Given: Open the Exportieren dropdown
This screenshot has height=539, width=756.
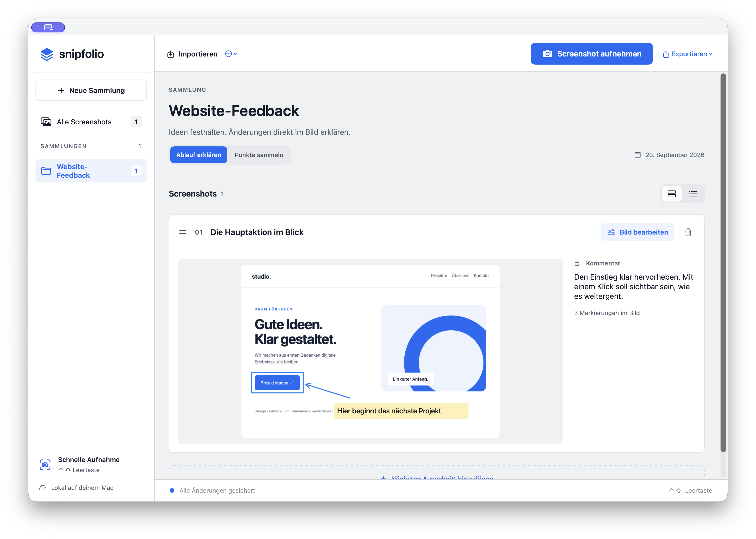Looking at the screenshot, I should [688, 54].
